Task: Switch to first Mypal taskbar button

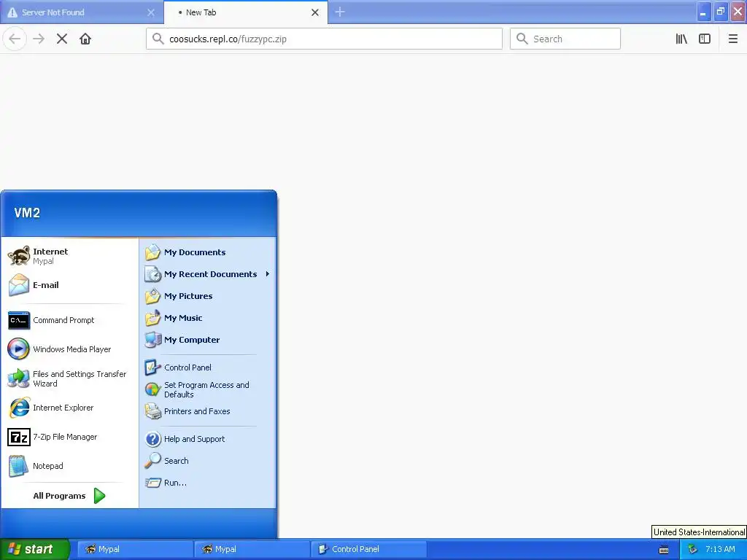Action: point(134,550)
